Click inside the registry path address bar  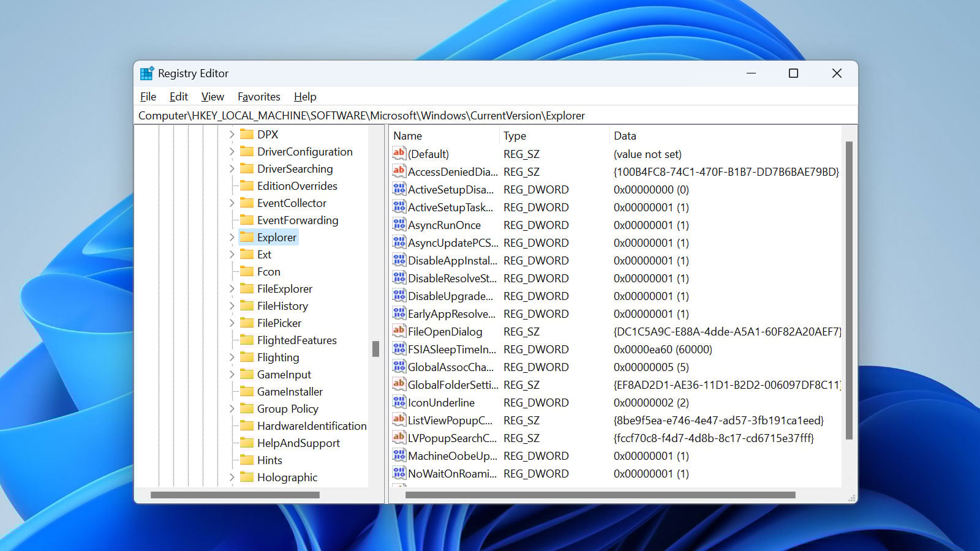(x=490, y=115)
